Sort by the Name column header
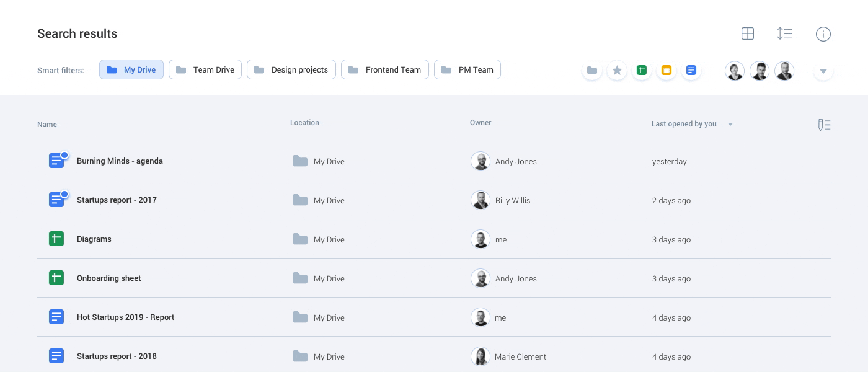 click(x=47, y=125)
